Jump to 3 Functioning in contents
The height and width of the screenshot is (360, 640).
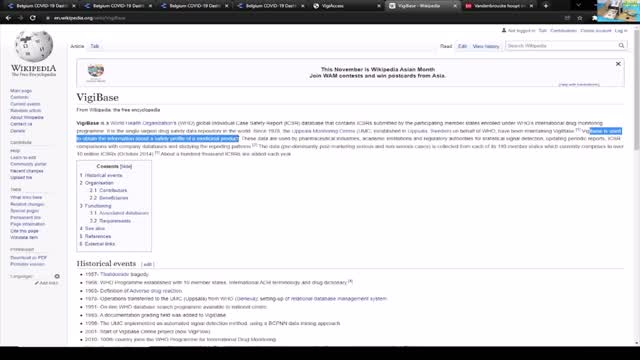pyautogui.click(x=96, y=206)
